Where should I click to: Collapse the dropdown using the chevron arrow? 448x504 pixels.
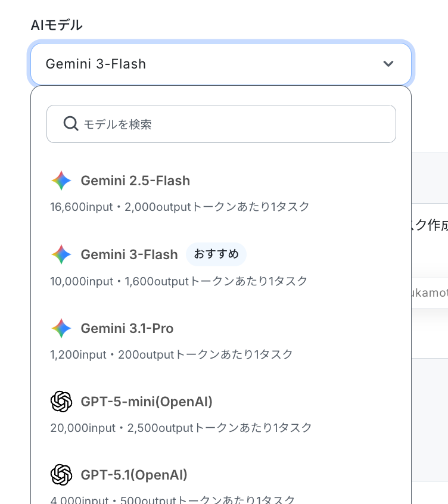[388, 64]
